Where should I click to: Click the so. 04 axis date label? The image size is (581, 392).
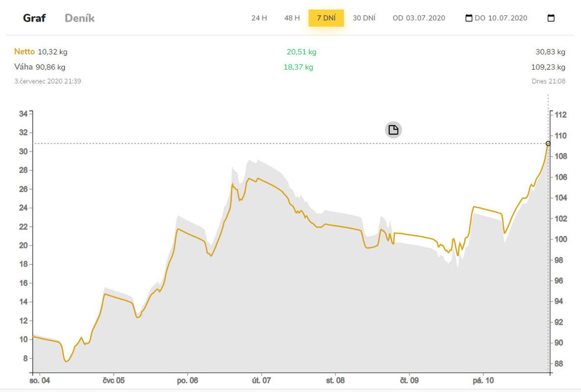40,381
